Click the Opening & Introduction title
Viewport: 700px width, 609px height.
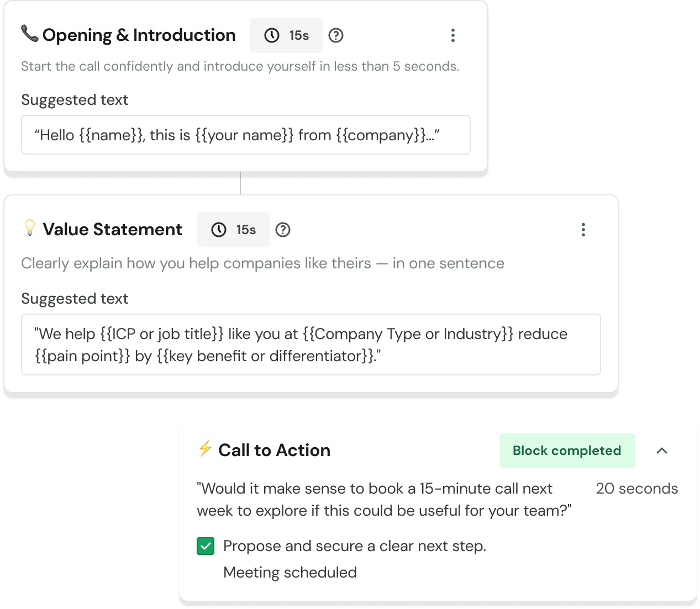139,35
